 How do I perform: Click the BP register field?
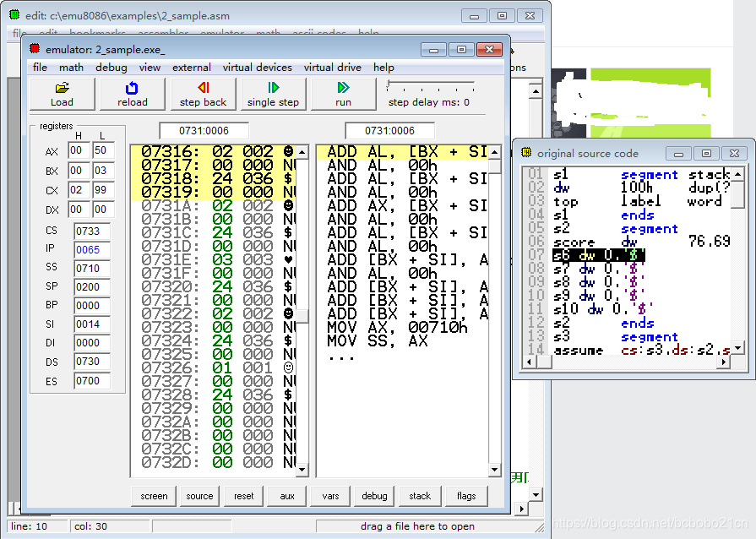91,306
